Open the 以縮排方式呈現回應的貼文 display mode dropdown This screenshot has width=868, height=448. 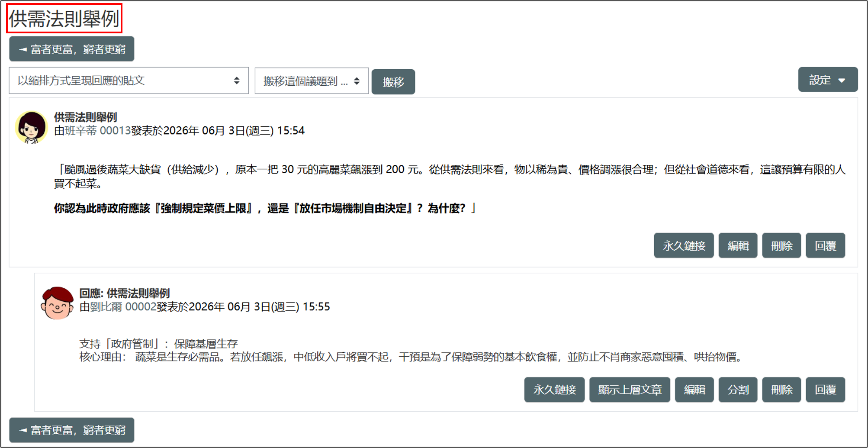[x=129, y=81]
